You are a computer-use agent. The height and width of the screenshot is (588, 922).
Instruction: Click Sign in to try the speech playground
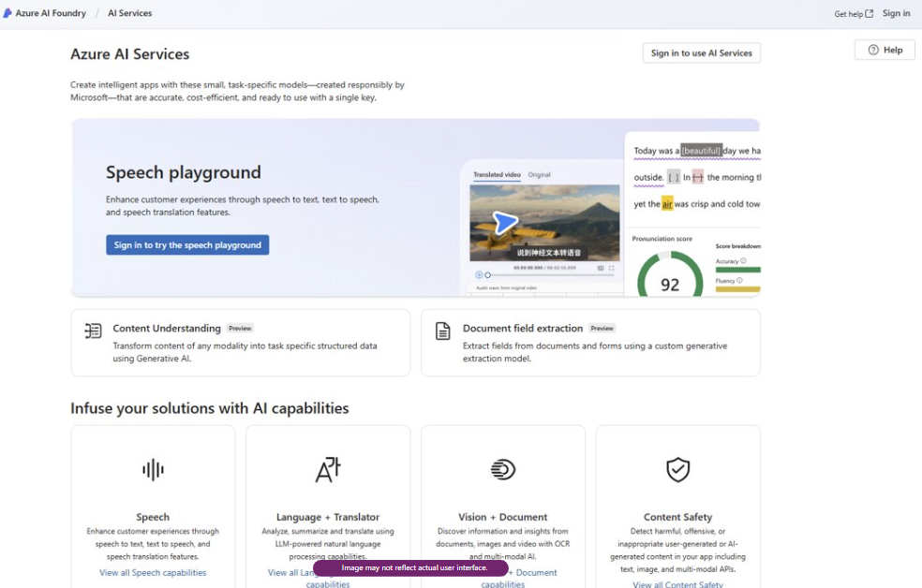point(187,245)
